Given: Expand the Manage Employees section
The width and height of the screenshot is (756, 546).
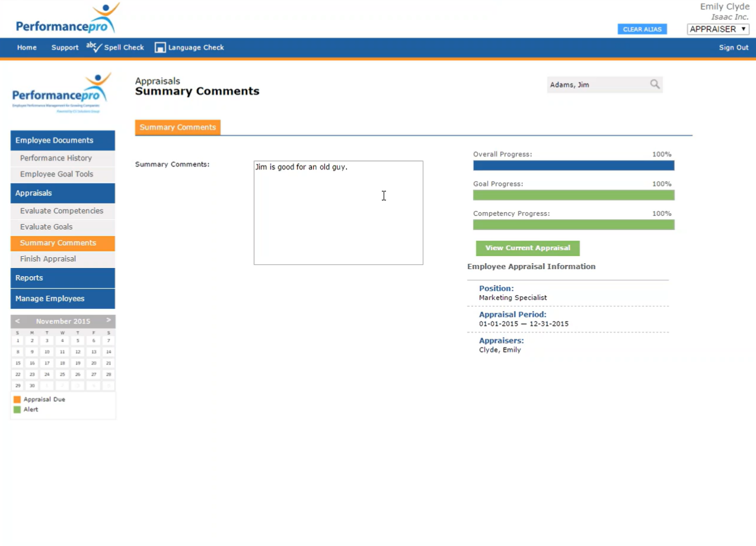Looking at the screenshot, I should tap(63, 299).
